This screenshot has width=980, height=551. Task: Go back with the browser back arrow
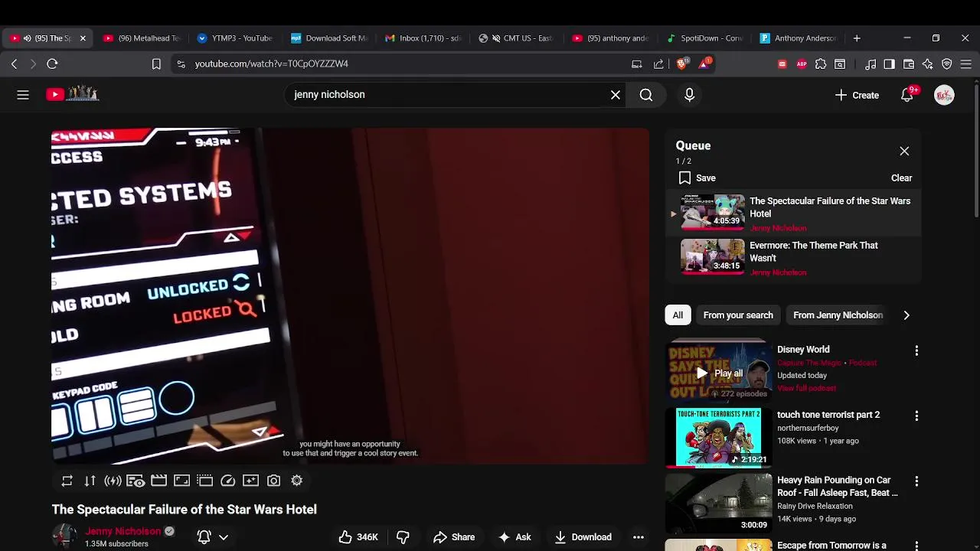14,64
